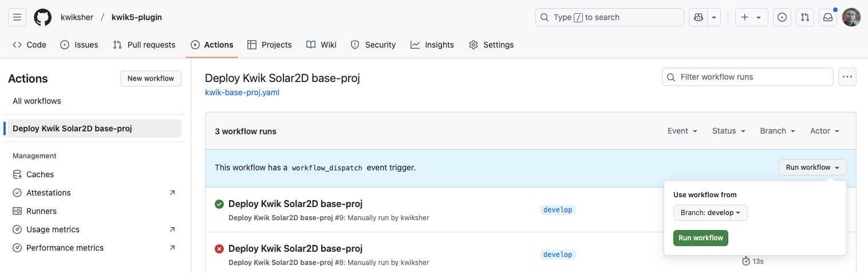Open the Status filter dropdown
The width and height of the screenshot is (868, 273).
tap(729, 131)
